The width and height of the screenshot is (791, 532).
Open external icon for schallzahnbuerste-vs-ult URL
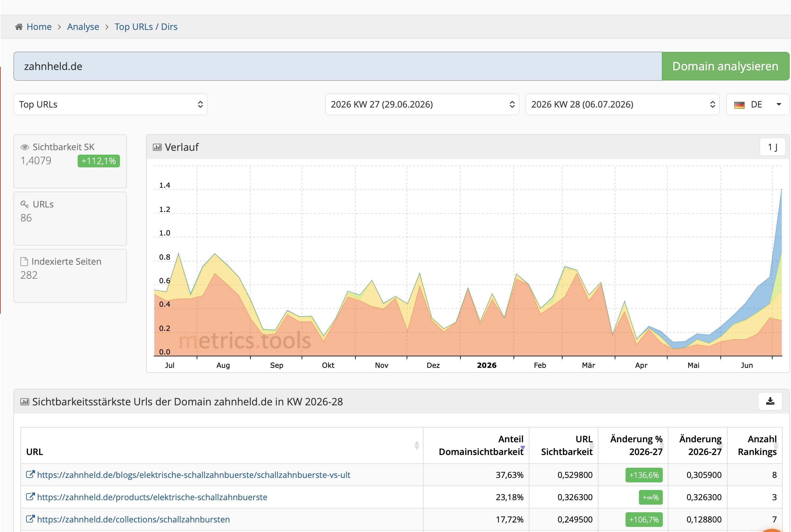pos(31,474)
